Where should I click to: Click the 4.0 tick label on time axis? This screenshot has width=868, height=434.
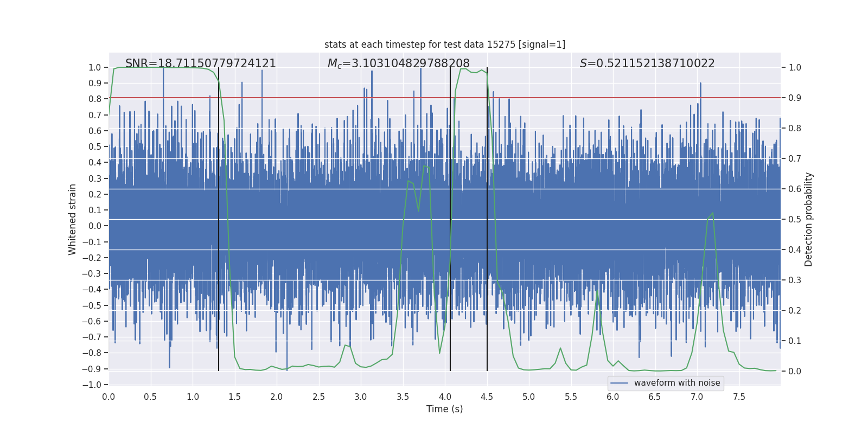445,397
